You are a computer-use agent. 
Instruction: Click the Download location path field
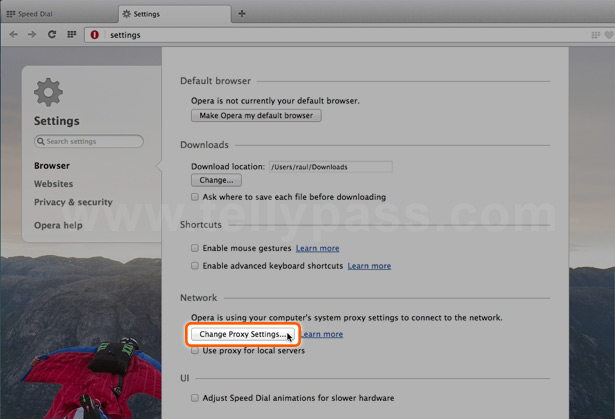point(331,167)
